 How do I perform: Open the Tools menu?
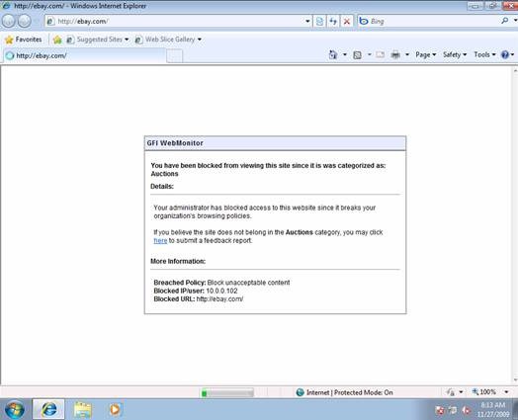(x=484, y=54)
